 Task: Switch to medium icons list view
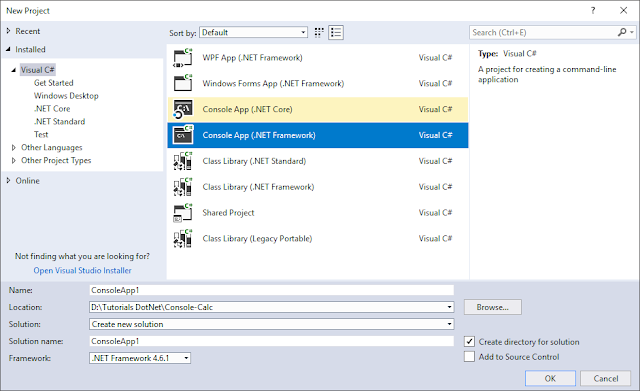point(336,32)
